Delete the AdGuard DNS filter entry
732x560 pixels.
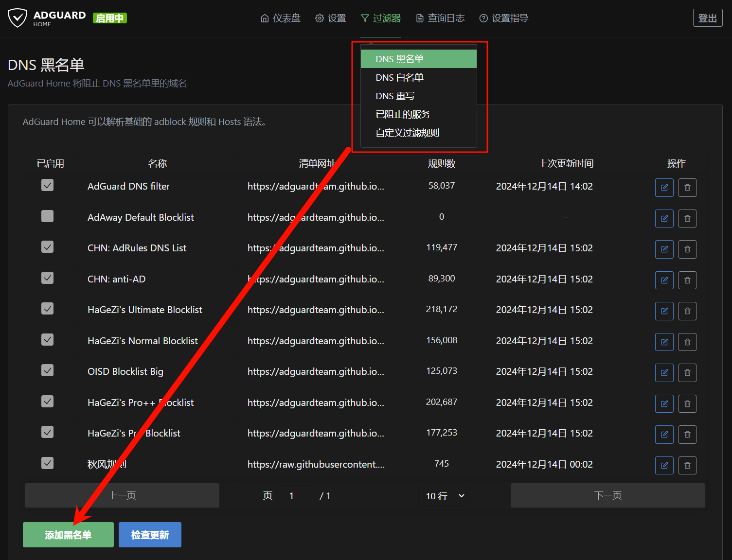click(x=687, y=188)
